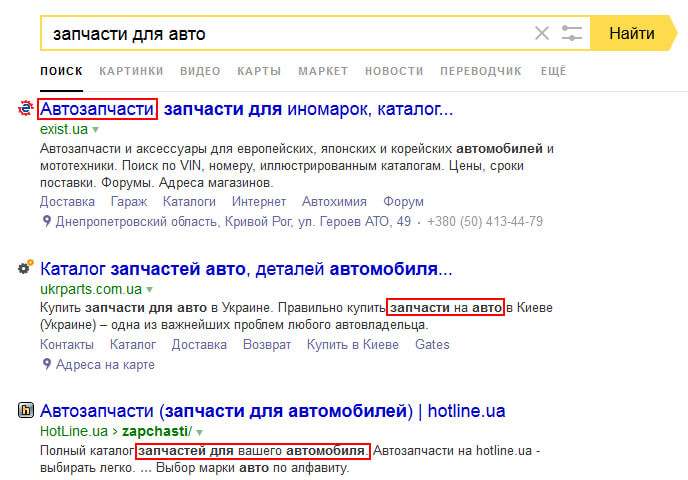Click address Кривой Рог, ул. Героев АТО, 49
This screenshot has height=480, width=688.
pos(233,222)
